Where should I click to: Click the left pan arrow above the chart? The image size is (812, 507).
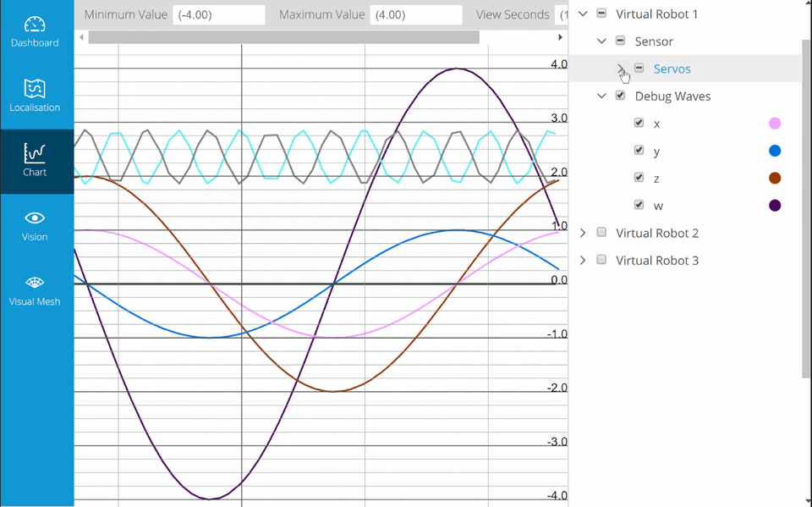click(81, 36)
